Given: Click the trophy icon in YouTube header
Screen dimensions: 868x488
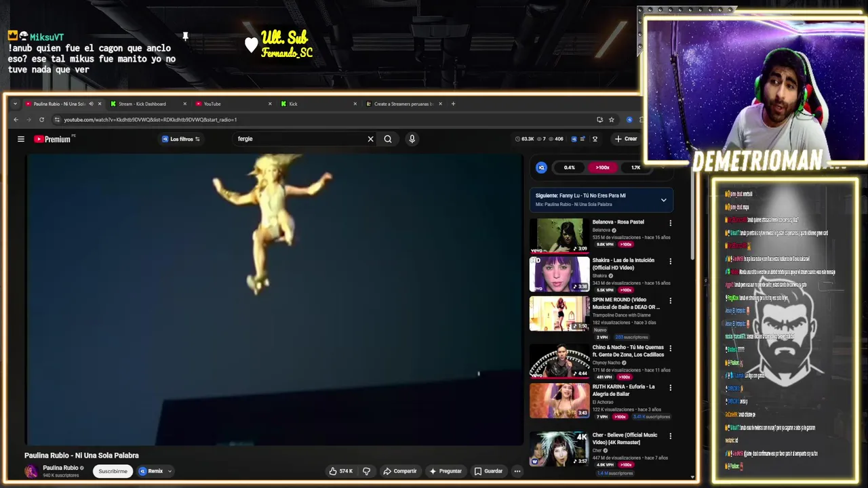Looking at the screenshot, I should [x=595, y=139].
